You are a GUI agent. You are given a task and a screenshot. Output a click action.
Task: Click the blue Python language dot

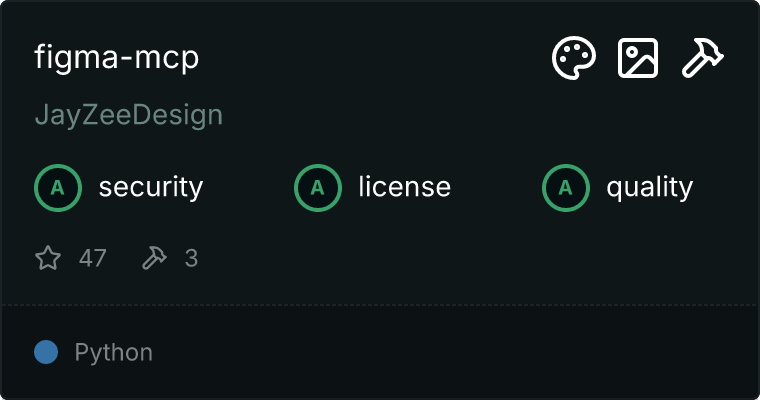tap(46, 352)
